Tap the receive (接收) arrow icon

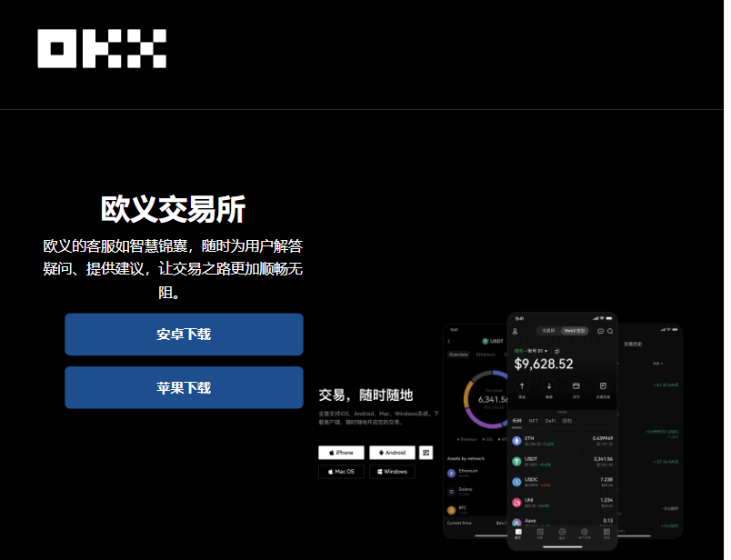click(x=547, y=385)
